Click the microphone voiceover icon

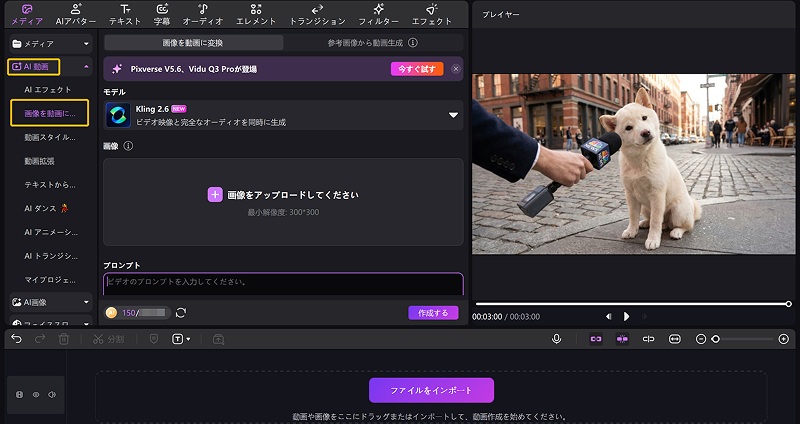click(x=556, y=339)
